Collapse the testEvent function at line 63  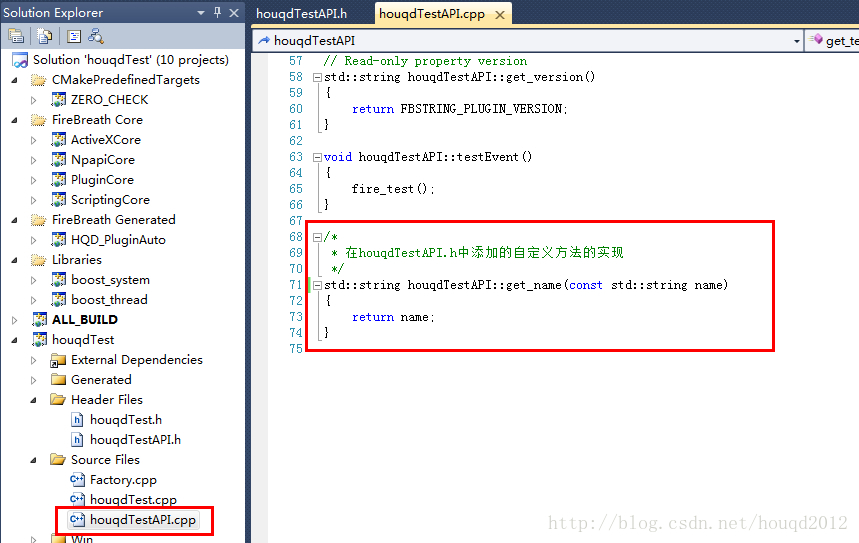click(317, 157)
